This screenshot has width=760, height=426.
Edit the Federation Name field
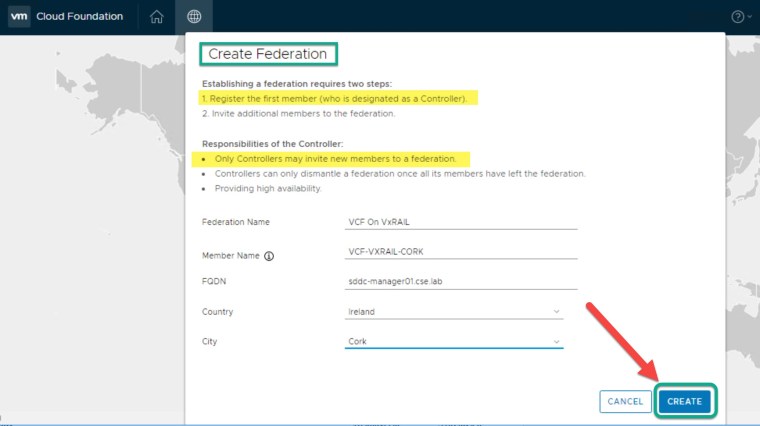click(x=461, y=222)
